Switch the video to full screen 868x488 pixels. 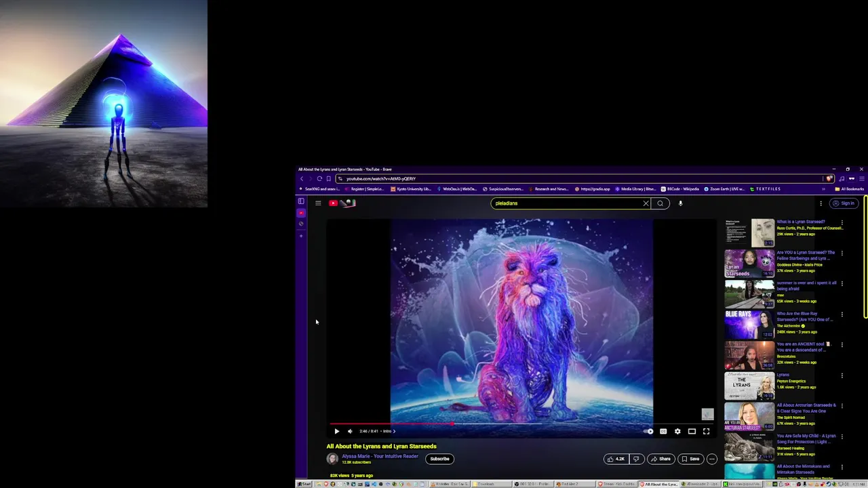pos(706,431)
